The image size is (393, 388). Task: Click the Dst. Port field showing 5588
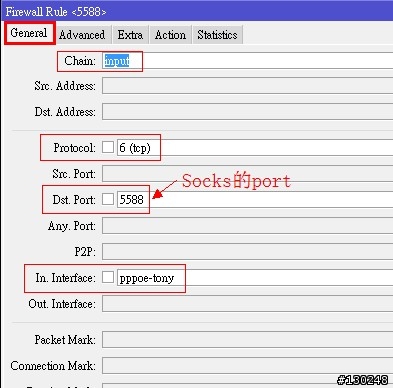255,199
